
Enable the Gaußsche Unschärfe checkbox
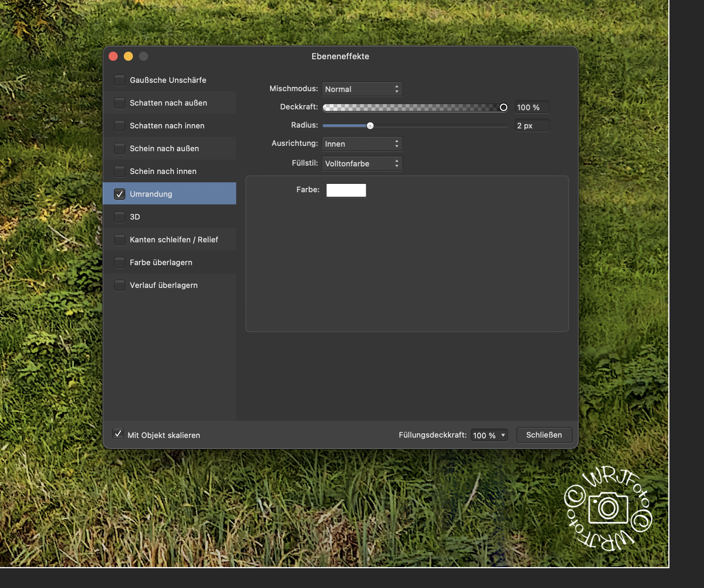click(120, 80)
